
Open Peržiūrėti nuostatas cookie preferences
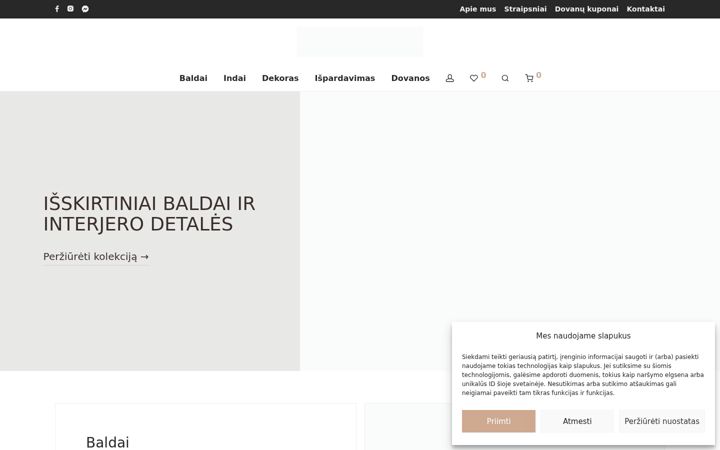[662, 421]
